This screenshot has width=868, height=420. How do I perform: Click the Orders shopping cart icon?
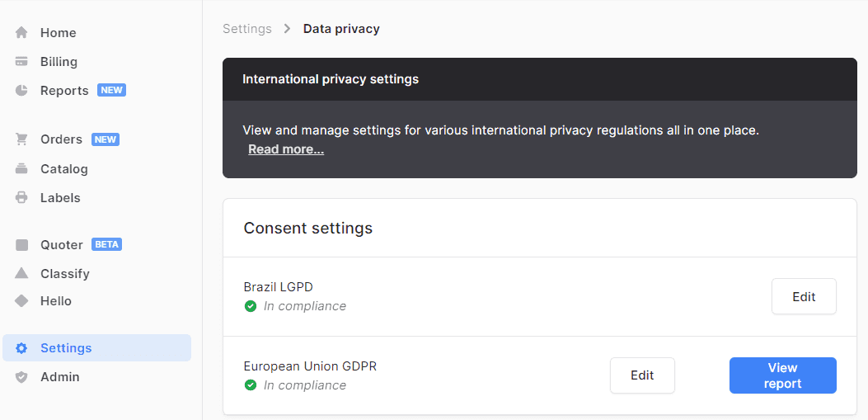21,139
